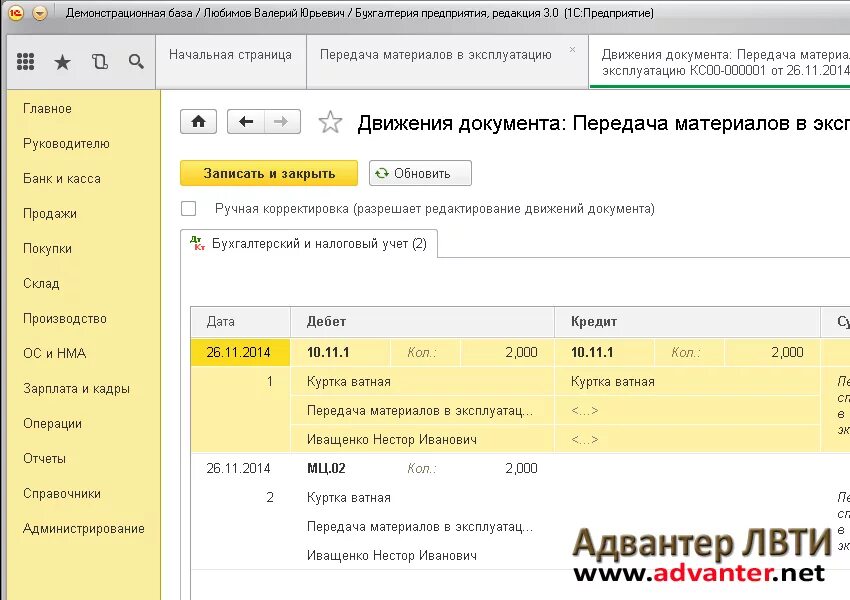Select Иващенко Нестор Иванович in row 2

coord(422,556)
